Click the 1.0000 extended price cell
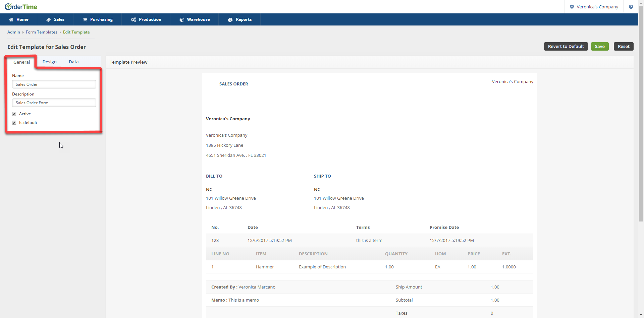The image size is (644, 318). (x=509, y=267)
